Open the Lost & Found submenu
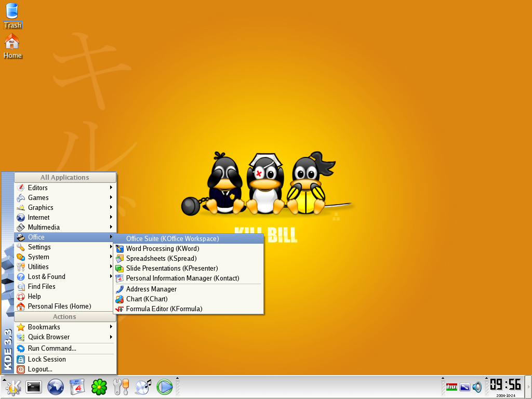The width and height of the screenshot is (532, 399). [64, 276]
